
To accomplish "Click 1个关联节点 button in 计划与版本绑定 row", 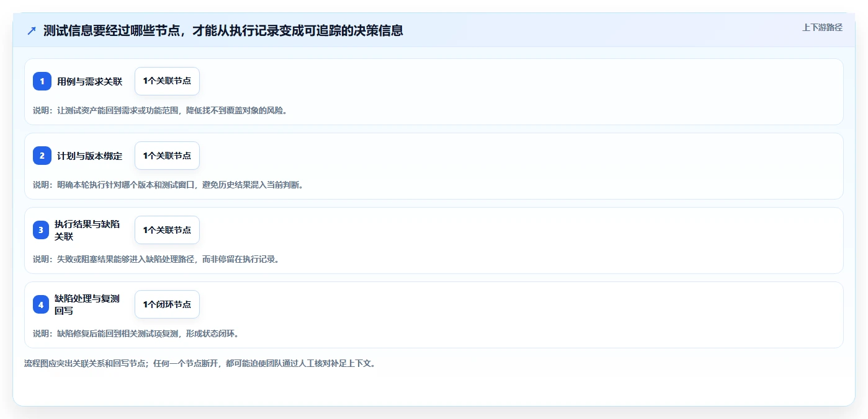I will [167, 156].
